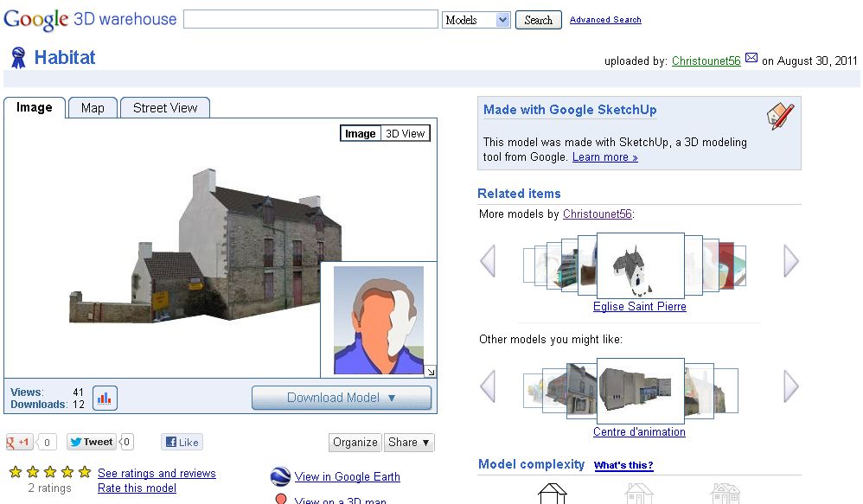Click Christounet56 link under Related items
The image size is (863, 504).
click(598, 214)
